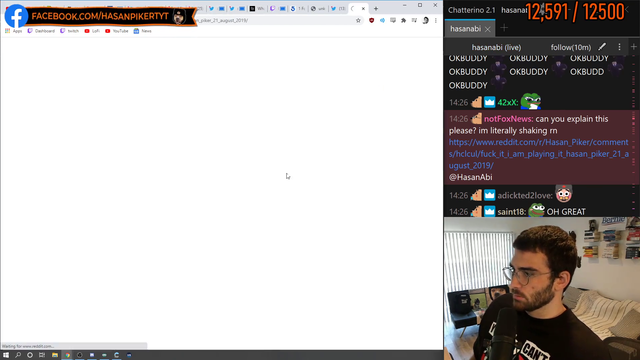
Task: Switch to the globe icon Chrome tab
Action: point(318,9)
